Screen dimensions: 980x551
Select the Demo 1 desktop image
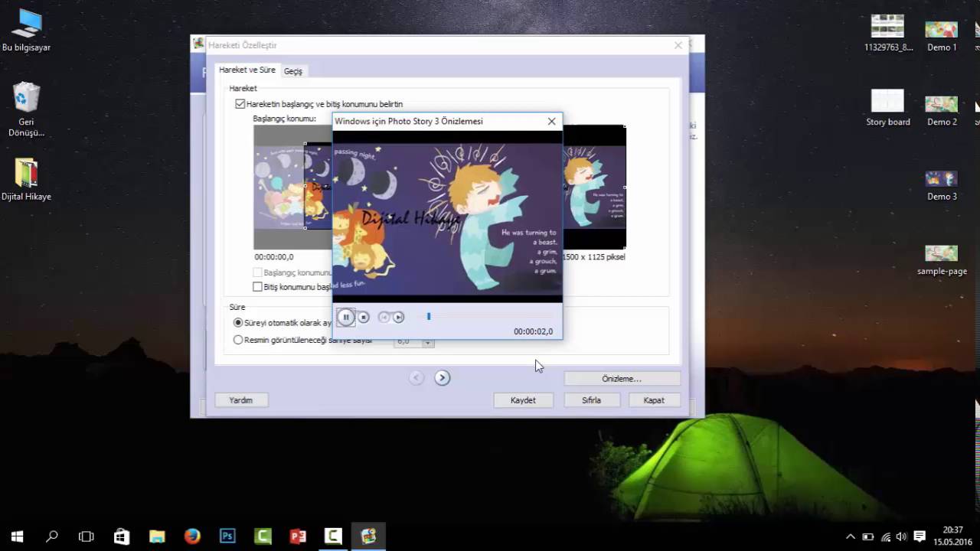pyautogui.click(x=942, y=35)
